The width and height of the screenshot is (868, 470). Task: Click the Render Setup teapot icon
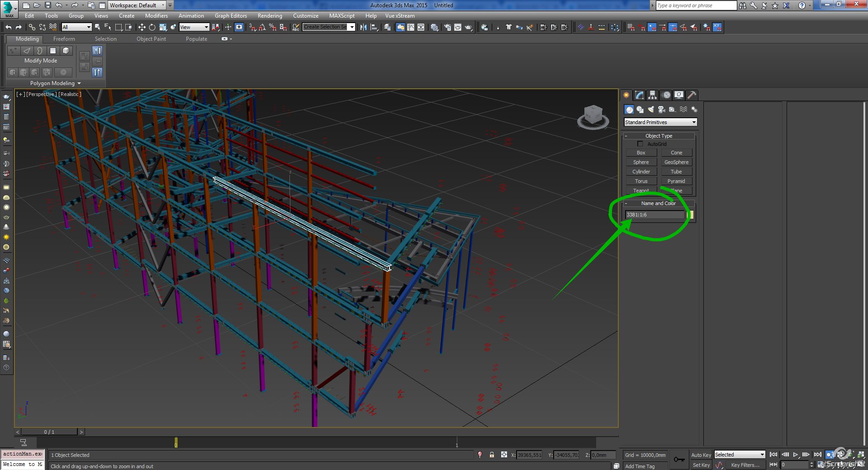(x=447, y=27)
